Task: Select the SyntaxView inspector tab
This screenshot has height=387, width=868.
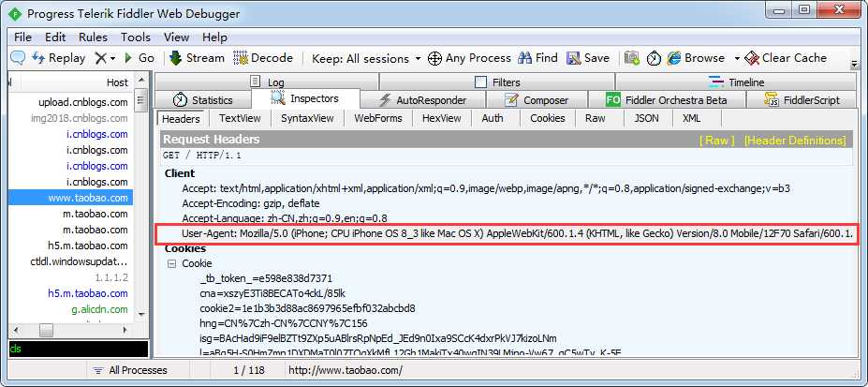Action: coord(307,118)
